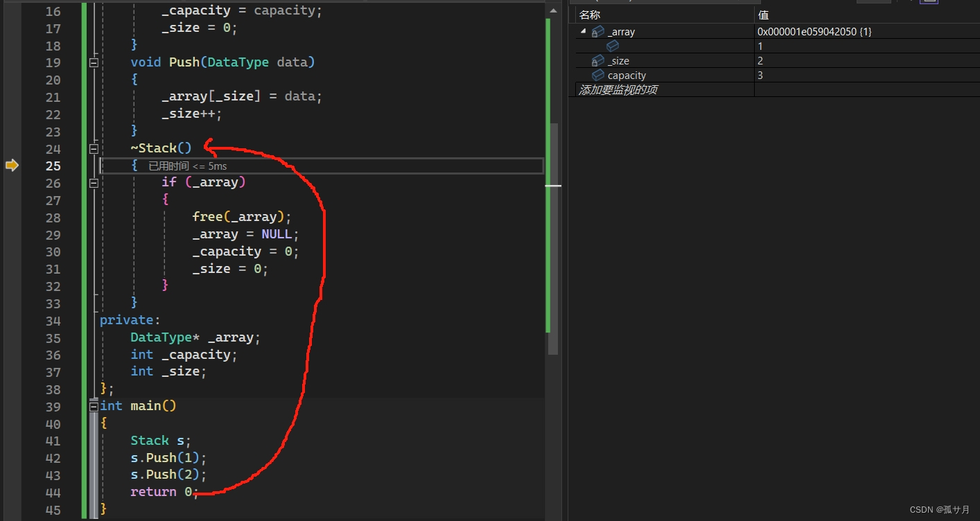This screenshot has height=521, width=980.
Task: Click the unnamed child element icon under _array
Action: pos(613,46)
